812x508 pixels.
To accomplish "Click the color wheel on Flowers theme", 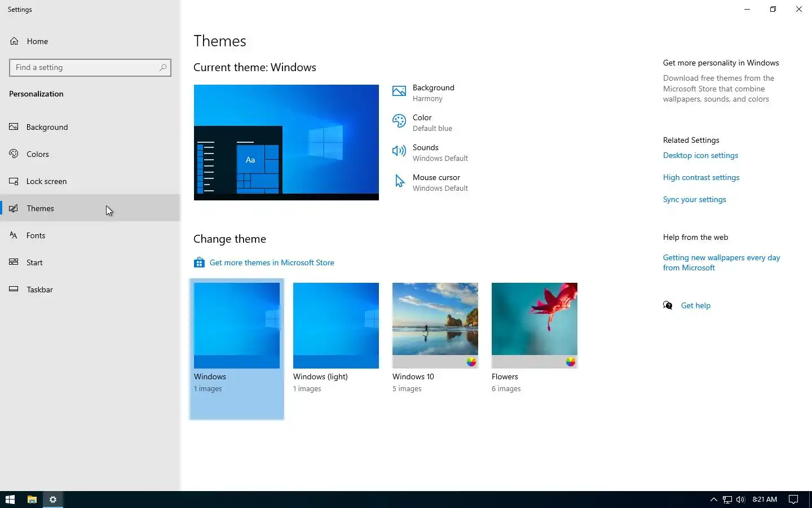I will pyautogui.click(x=571, y=362).
